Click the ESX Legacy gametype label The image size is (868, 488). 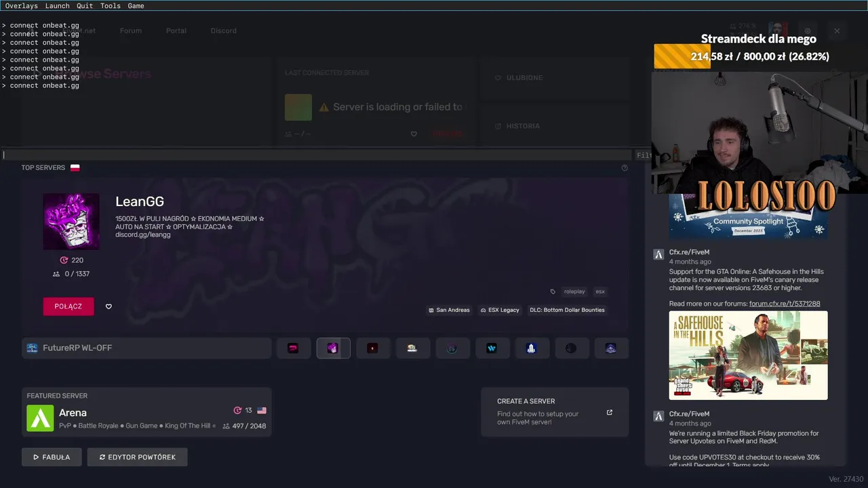coord(500,310)
